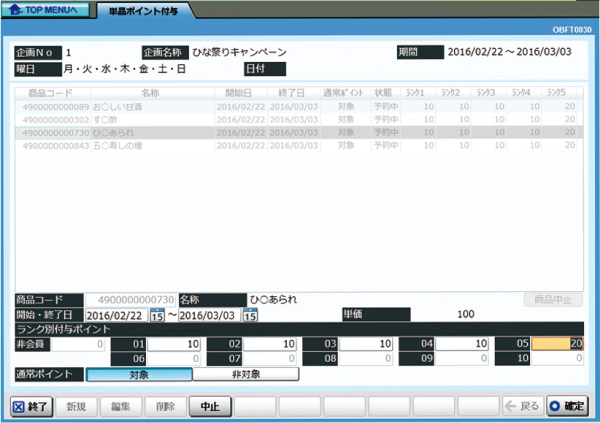The width and height of the screenshot is (600, 423).
Task: Click the 終了 exit button
Action: pos(31,407)
